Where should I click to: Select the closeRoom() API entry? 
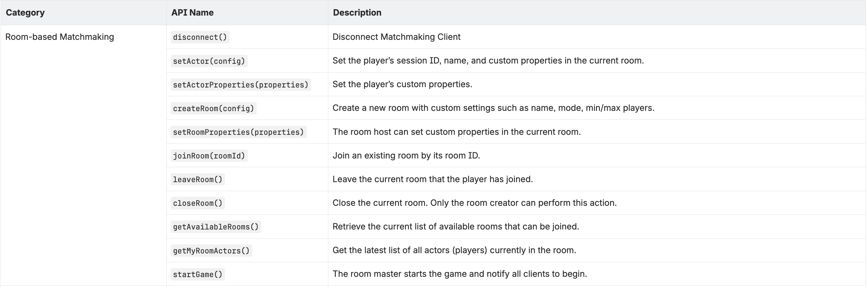pos(197,203)
